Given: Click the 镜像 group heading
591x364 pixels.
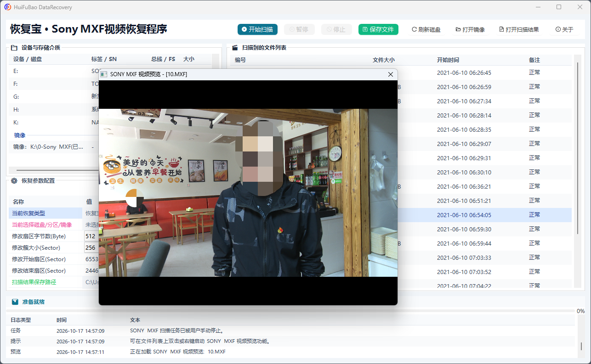Looking at the screenshot, I should pos(20,135).
